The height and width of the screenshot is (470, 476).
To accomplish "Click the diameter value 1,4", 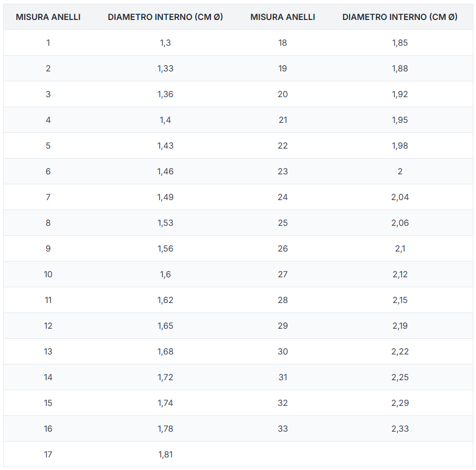I will pos(165,120).
